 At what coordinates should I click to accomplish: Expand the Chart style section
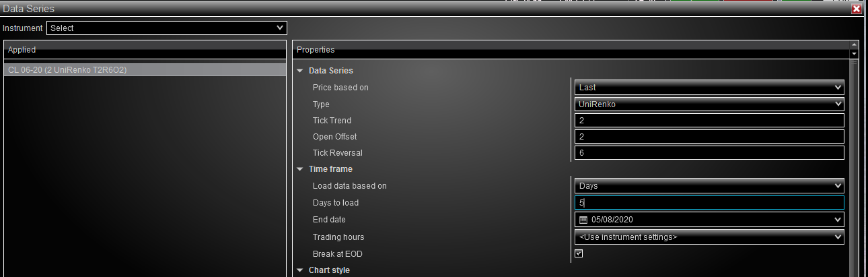point(300,270)
